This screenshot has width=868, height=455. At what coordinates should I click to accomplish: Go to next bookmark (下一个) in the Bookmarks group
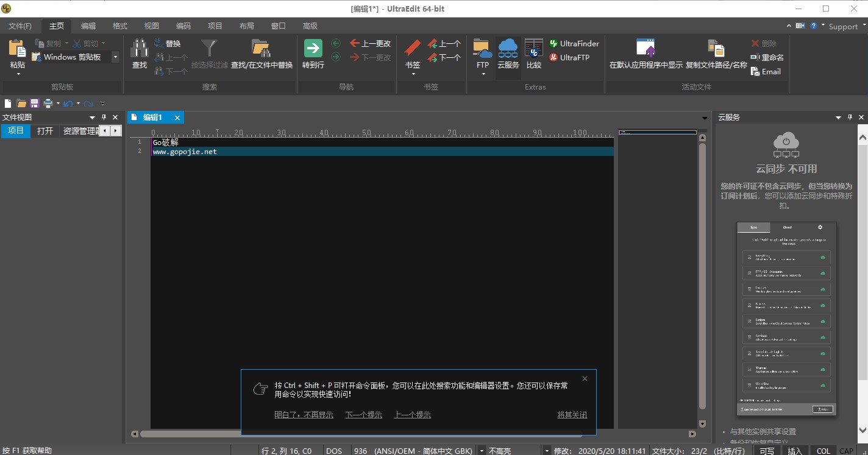(x=444, y=58)
